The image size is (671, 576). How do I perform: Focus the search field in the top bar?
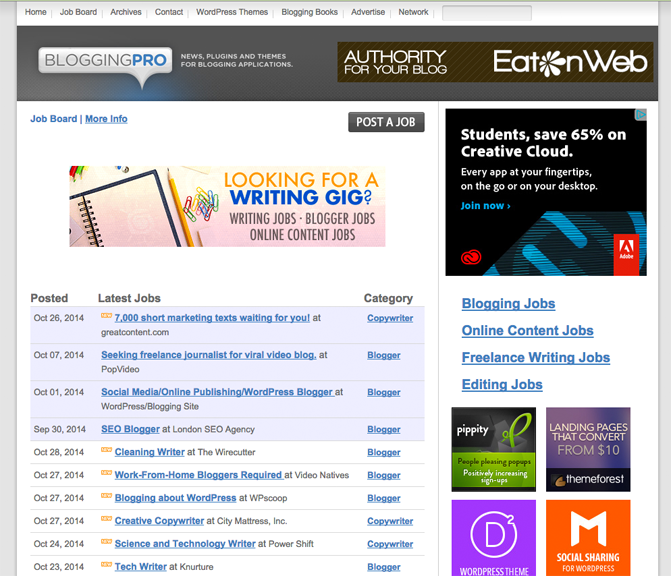487,13
